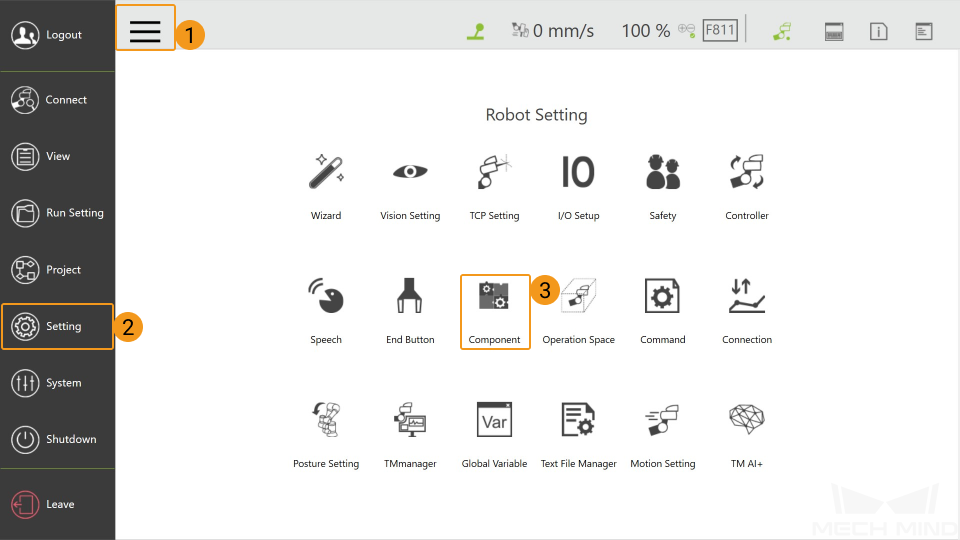Image resolution: width=960 pixels, height=540 pixels.
Task: Open the View sidebar item
Action: click(x=41, y=156)
